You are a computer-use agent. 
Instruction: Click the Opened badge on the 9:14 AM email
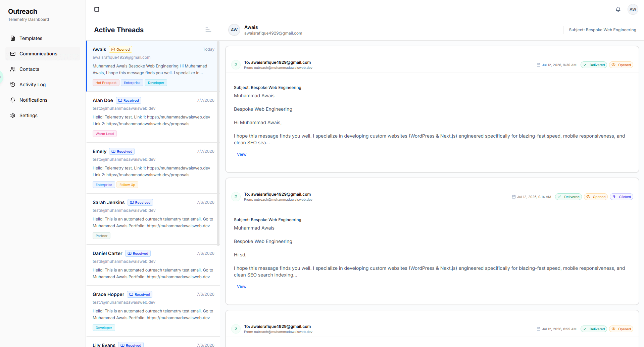pyautogui.click(x=596, y=197)
